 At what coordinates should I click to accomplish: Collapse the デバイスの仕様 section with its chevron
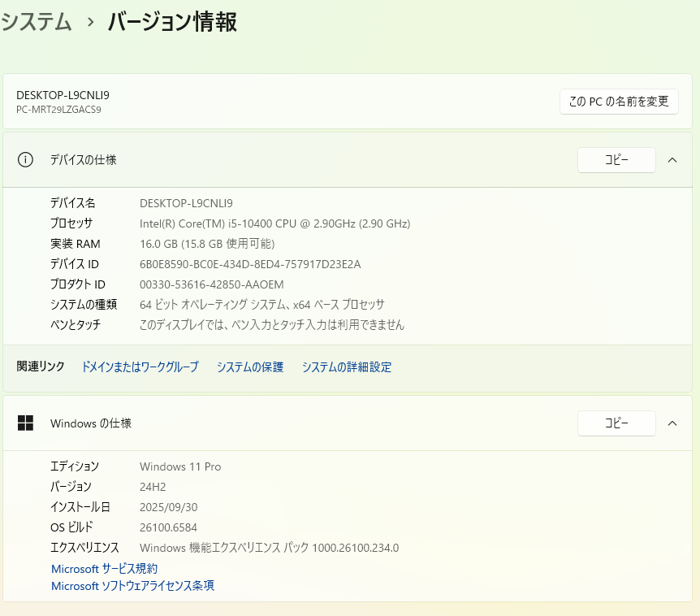pos(672,160)
